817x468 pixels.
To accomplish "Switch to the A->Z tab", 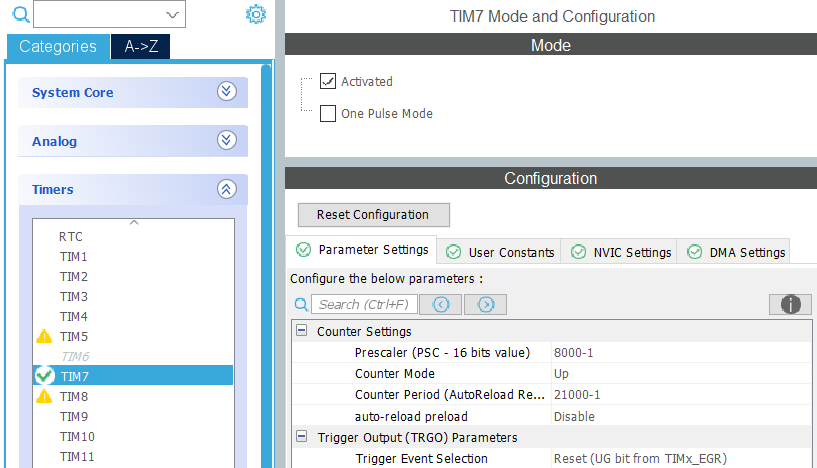I will (x=141, y=46).
